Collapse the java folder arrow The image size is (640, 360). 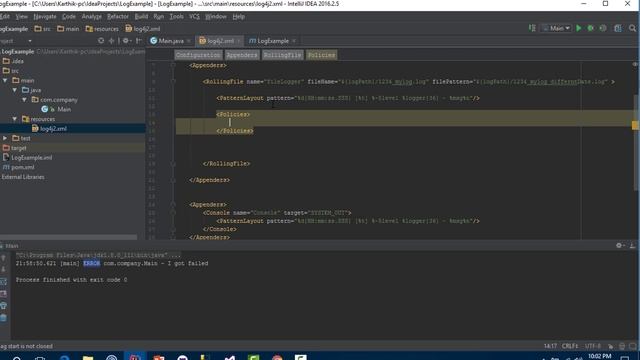15,90
